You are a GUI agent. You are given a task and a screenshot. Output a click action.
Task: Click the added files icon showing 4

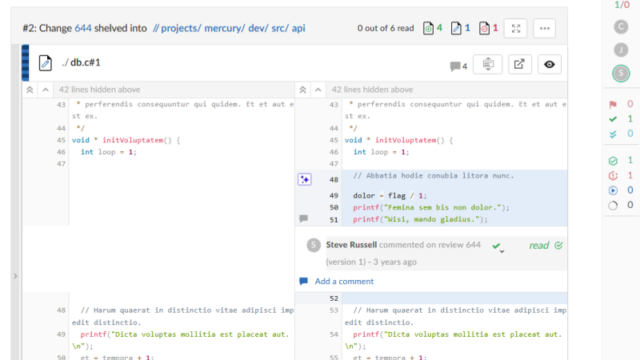(x=428, y=28)
